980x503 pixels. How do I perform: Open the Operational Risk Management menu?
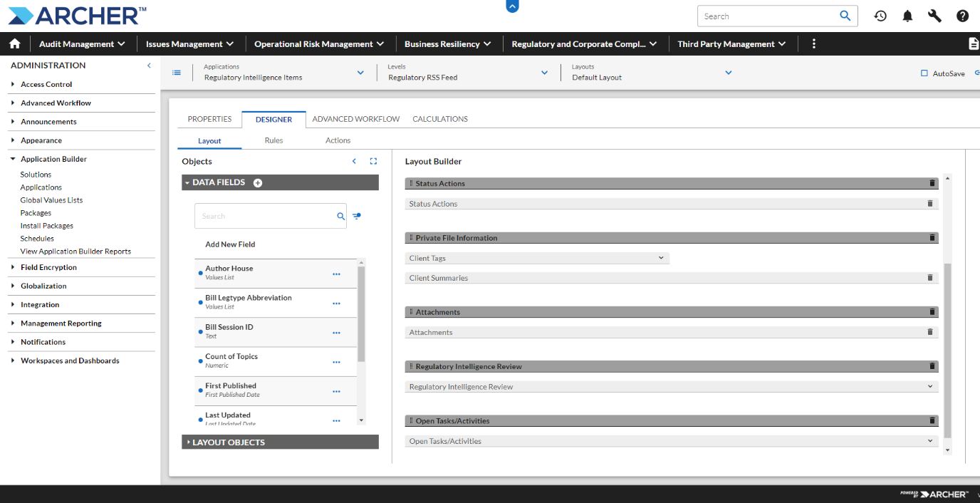coord(319,44)
